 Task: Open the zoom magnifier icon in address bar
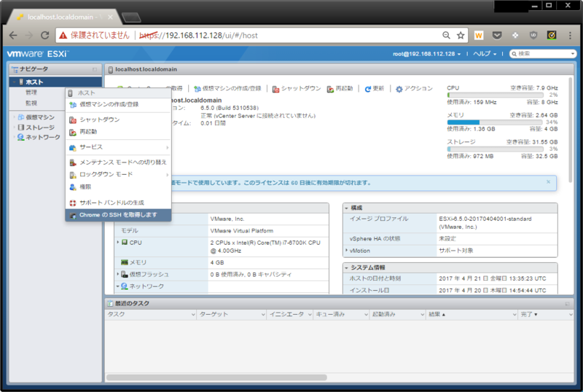[446, 35]
